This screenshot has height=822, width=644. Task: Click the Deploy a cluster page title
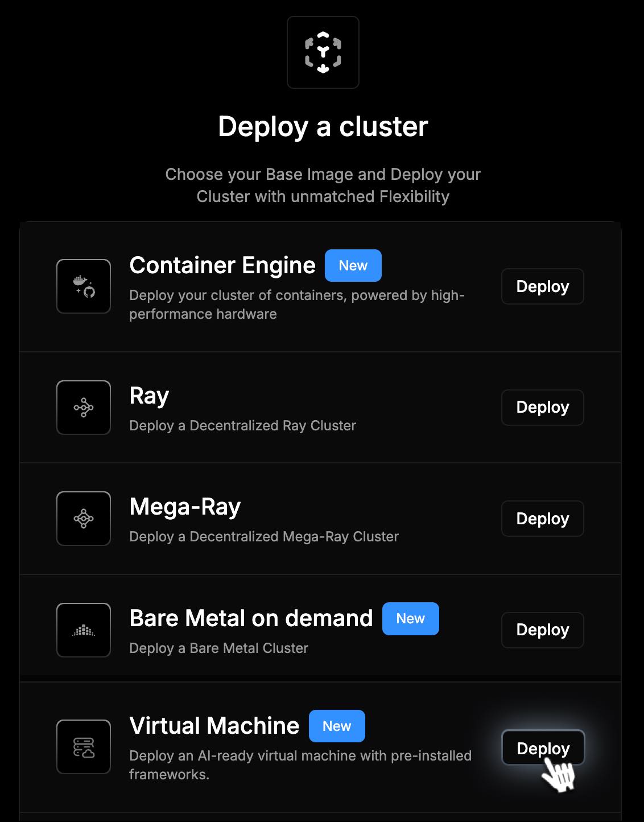pyautogui.click(x=323, y=126)
